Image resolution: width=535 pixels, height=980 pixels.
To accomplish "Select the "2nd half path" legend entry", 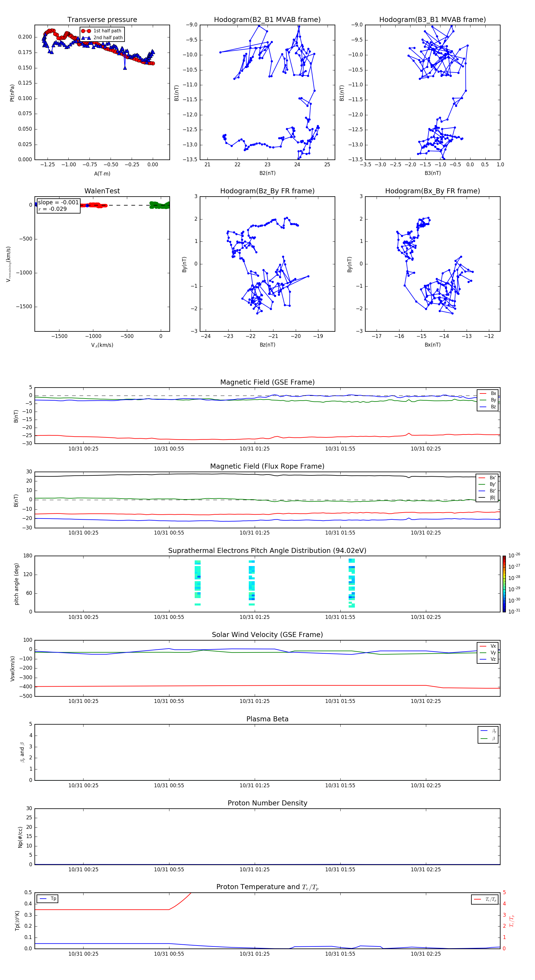I will pyautogui.click(x=102, y=38).
